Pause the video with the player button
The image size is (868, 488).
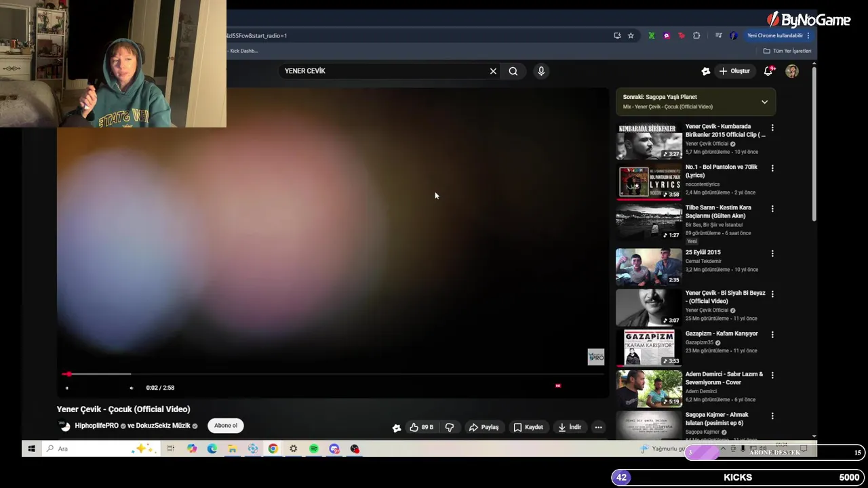(66, 388)
